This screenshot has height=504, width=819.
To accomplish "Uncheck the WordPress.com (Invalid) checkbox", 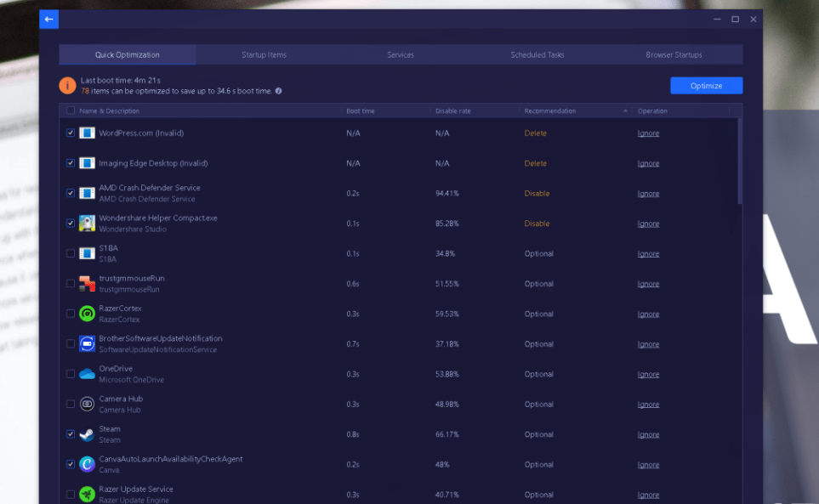I will pyautogui.click(x=71, y=133).
